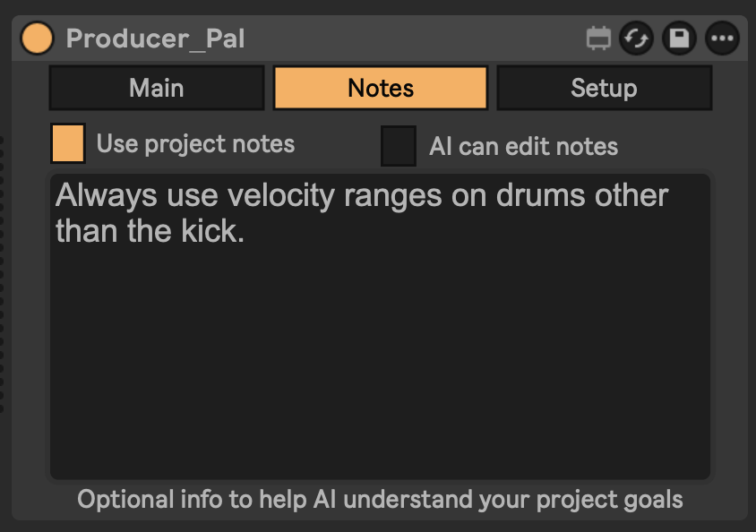Click the optional info helper text
756x532 pixels.
380,499
